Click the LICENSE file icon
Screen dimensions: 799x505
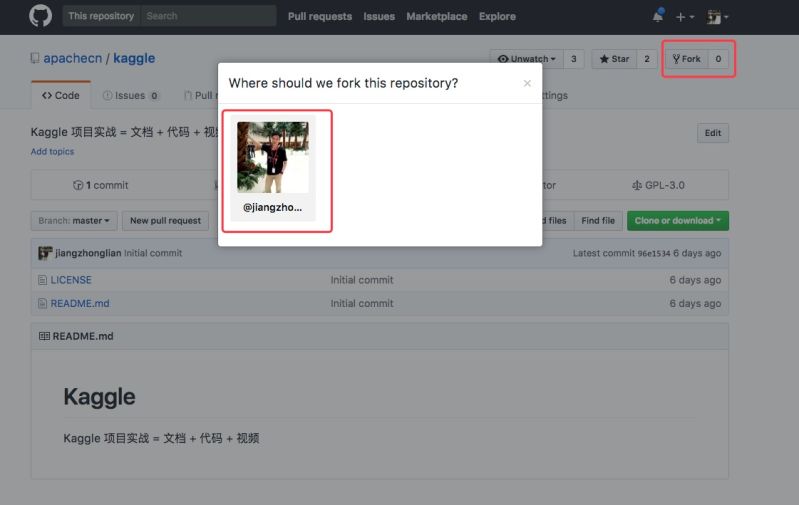[42, 280]
